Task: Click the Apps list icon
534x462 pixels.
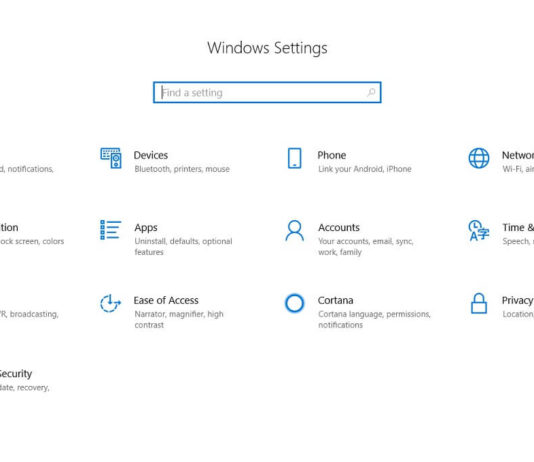Action: 110,230
